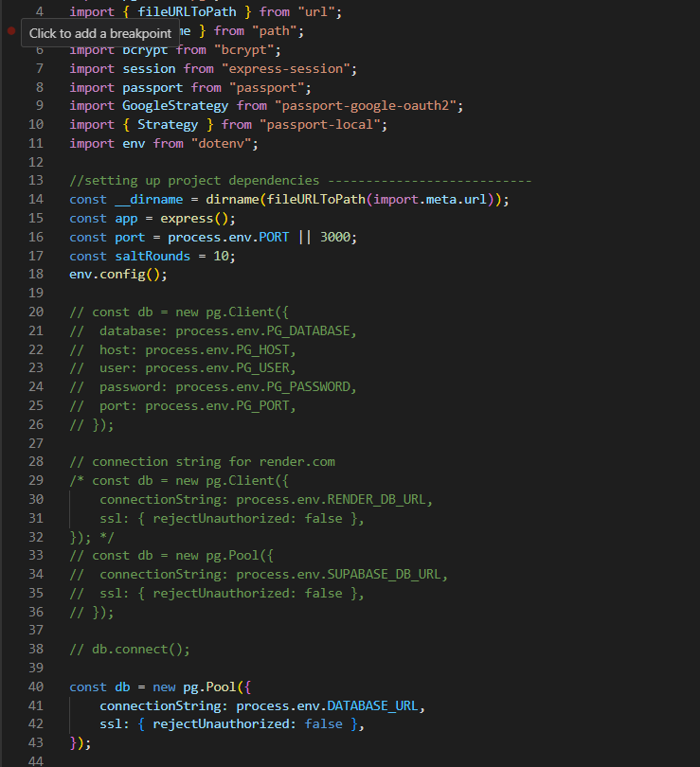Click 'PG_DATABASE' in the commented code
The image size is (700, 767).
(308, 331)
